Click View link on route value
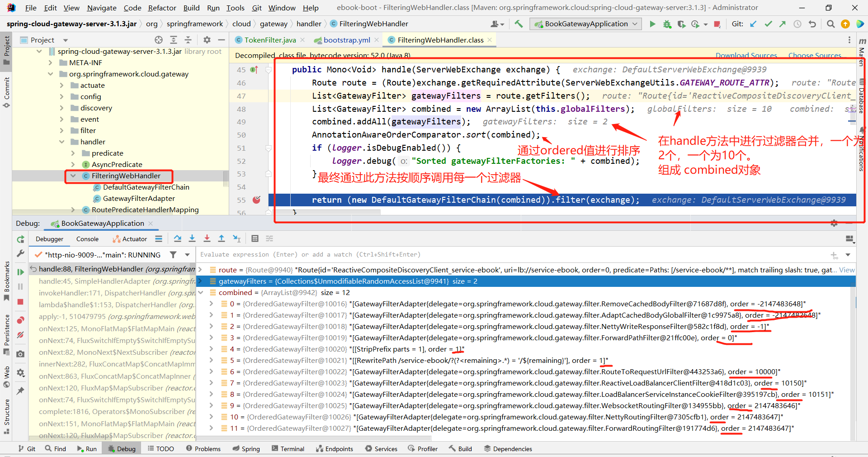Screen dimensions: 868x457 pyautogui.click(x=847, y=270)
